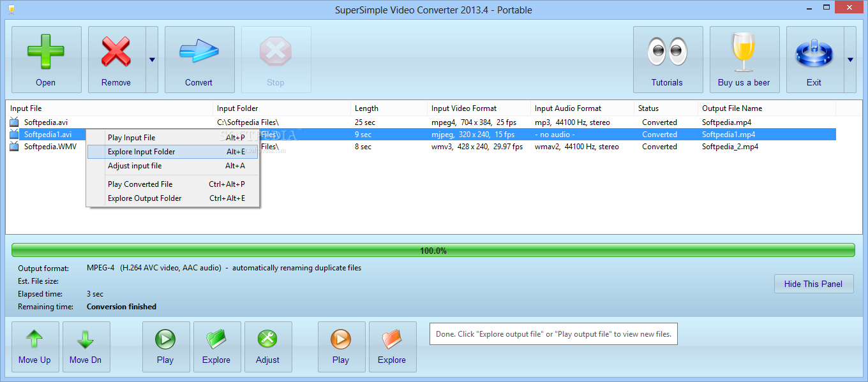Click the greyed-out Stop button
The width and height of the screenshot is (868, 382).
click(276, 59)
